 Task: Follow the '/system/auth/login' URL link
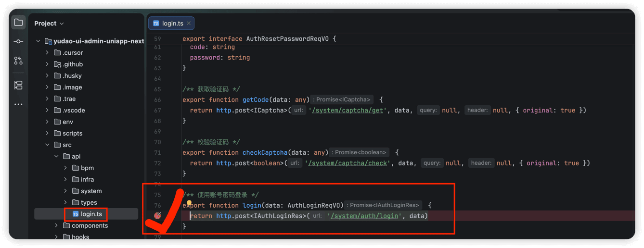pos(365,216)
